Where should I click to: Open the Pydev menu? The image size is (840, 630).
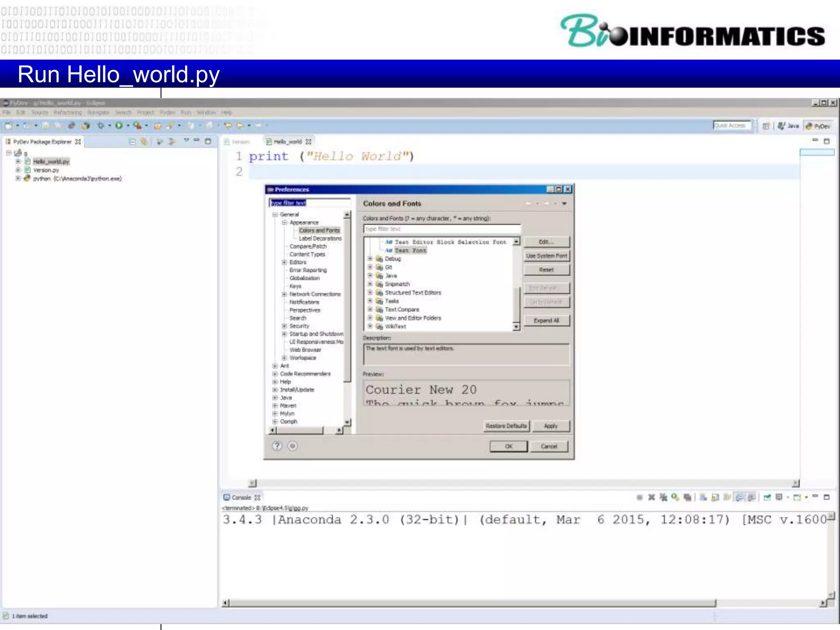[167, 112]
